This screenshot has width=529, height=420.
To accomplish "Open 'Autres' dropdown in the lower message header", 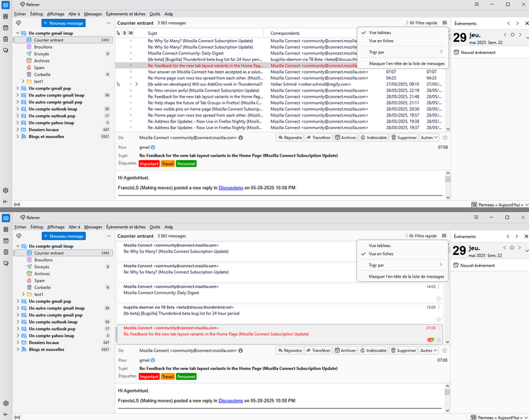I will click(428, 351).
